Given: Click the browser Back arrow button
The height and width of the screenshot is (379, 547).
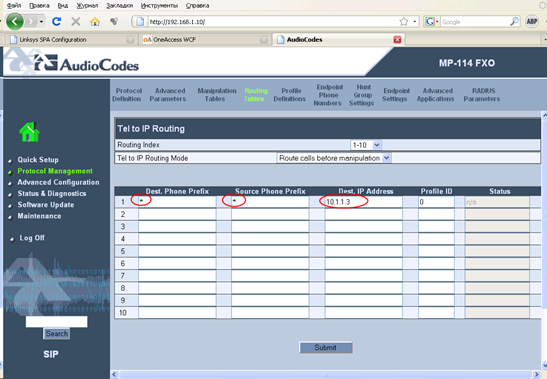Looking at the screenshot, I should point(15,22).
